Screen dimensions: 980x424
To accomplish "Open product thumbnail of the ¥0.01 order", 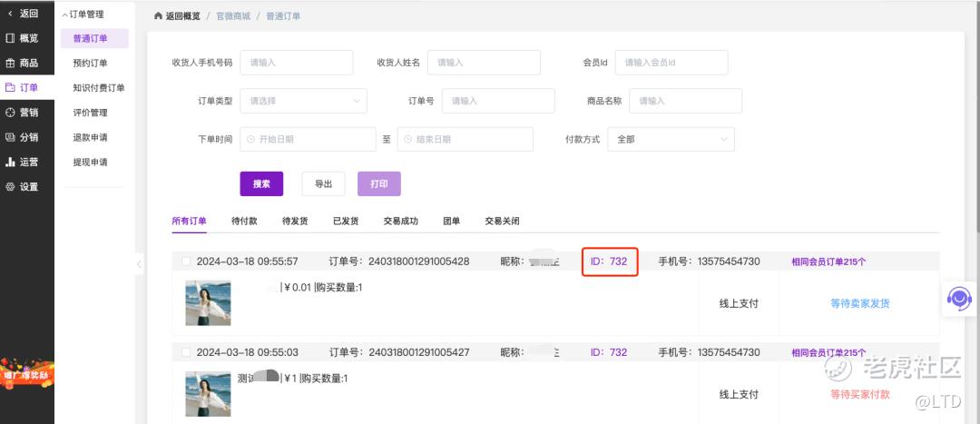I will 208,302.
